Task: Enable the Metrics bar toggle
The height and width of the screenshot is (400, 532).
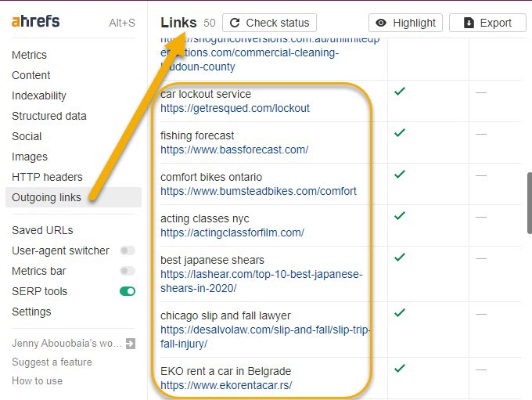Action: (127, 271)
